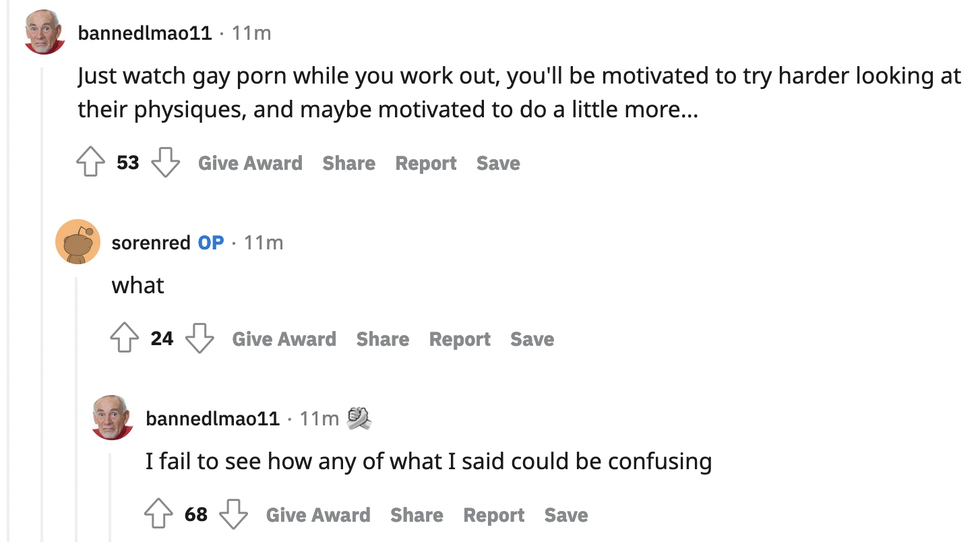
Task: Upvote the top comment with 53 points
Action: tap(90, 163)
